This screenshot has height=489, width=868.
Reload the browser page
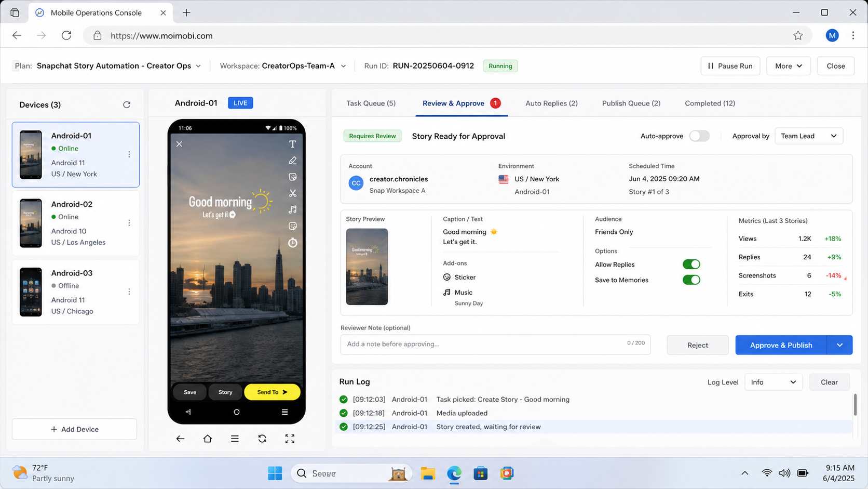point(66,35)
